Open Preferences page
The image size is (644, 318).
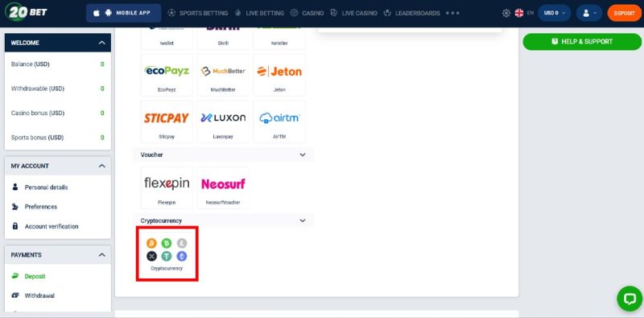click(x=41, y=207)
